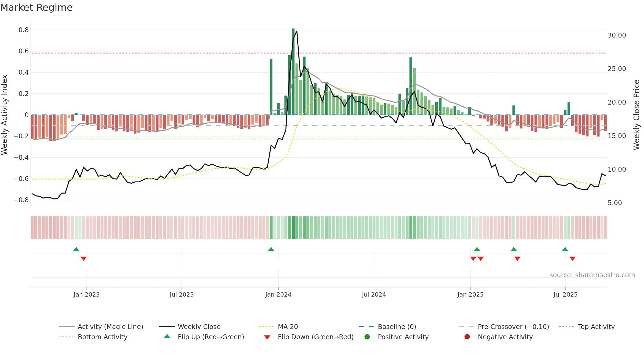Click the Flip Up (Red→Green) legend entry
Screen dimensions: 644x362
[x=204, y=337]
